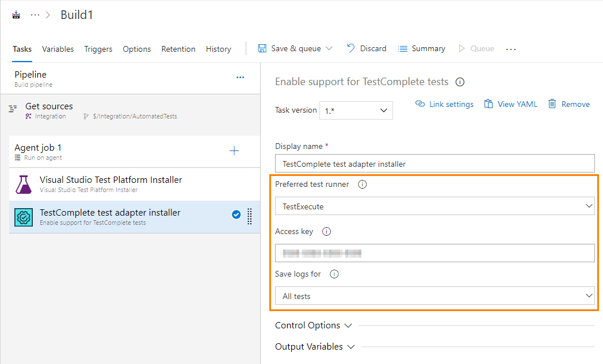603x364 pixels.
Task: Click the TestComplete adapter gear icon
Action: [x=24, y=217]
